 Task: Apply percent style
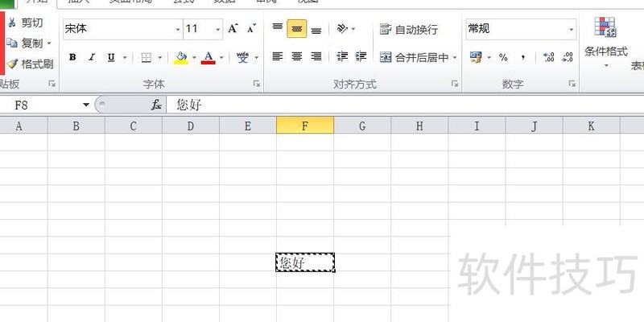(x=503, y=57)
